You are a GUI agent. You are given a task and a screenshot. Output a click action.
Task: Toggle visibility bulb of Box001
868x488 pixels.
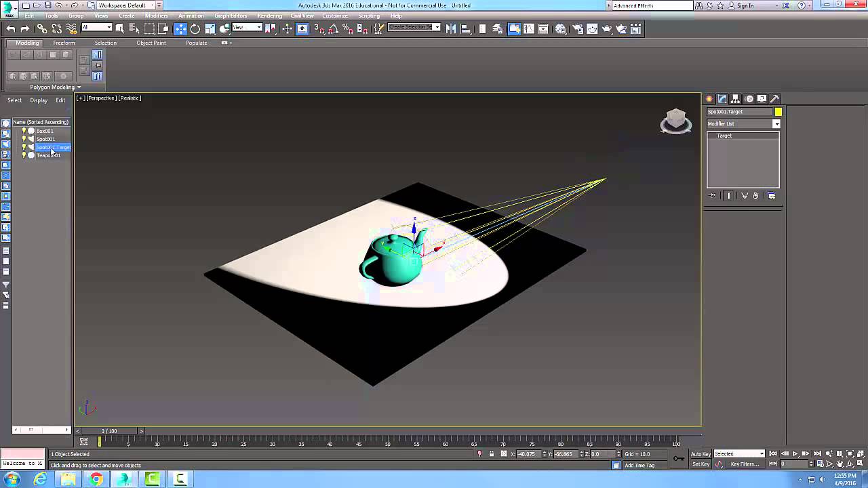tap(24, 131)
